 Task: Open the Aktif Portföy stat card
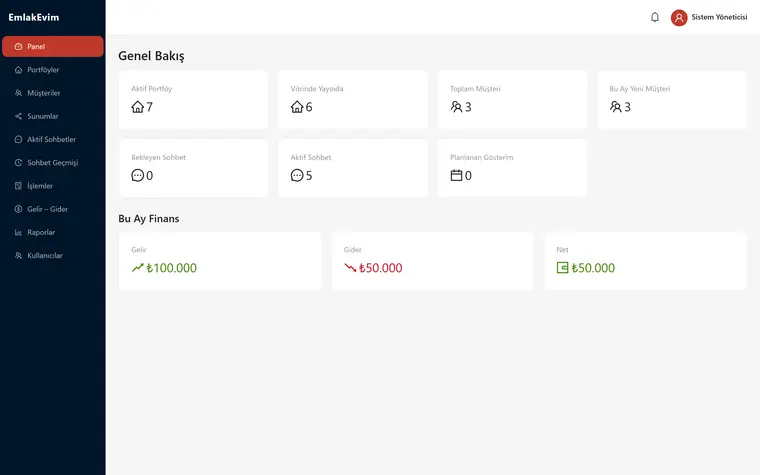[x=193, y=100]
